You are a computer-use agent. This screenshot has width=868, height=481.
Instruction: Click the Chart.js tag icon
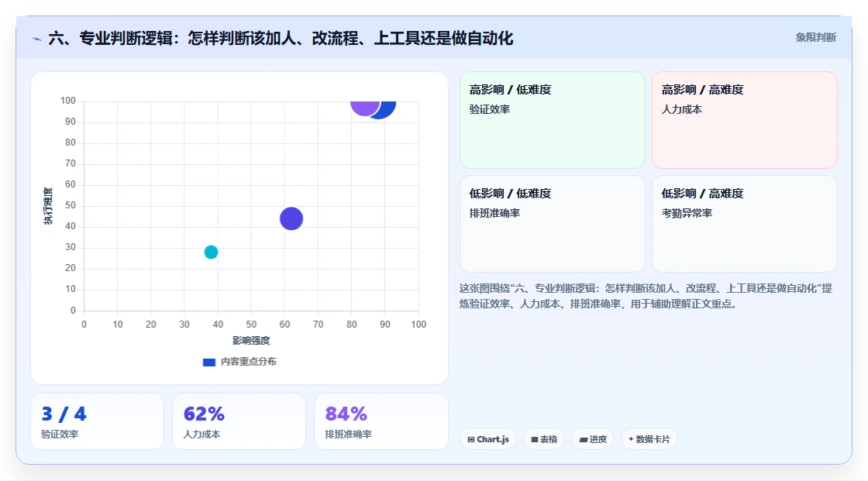[471, 439]
